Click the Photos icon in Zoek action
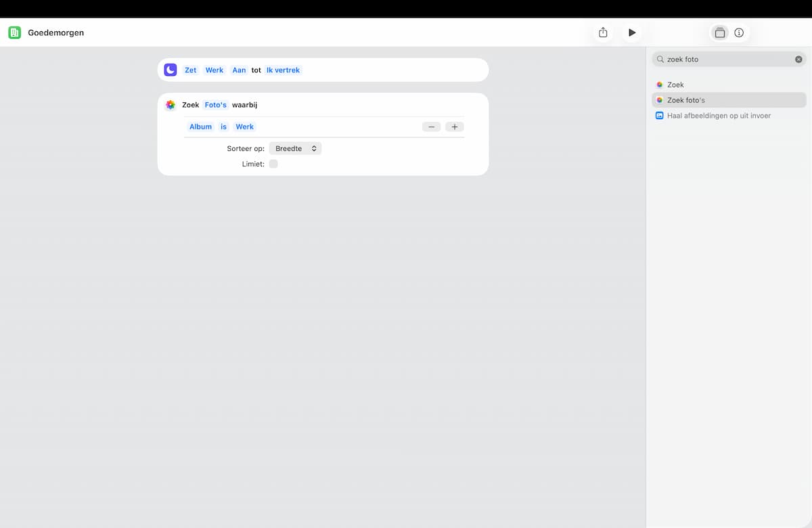 (x=171, y=105)
